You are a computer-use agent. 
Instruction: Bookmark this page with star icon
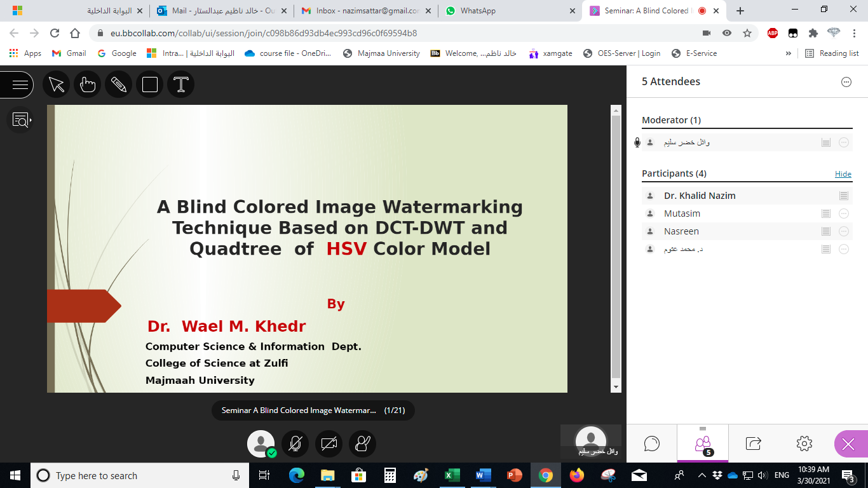[x=747, y=33]
